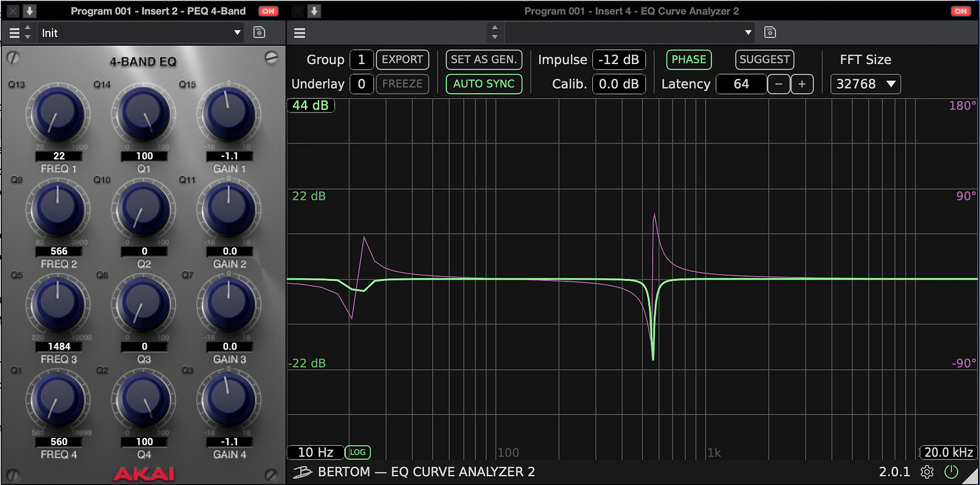Click SET AS GEN. button
The width and height of the screenshot is (980, 485).
point(484,59)
